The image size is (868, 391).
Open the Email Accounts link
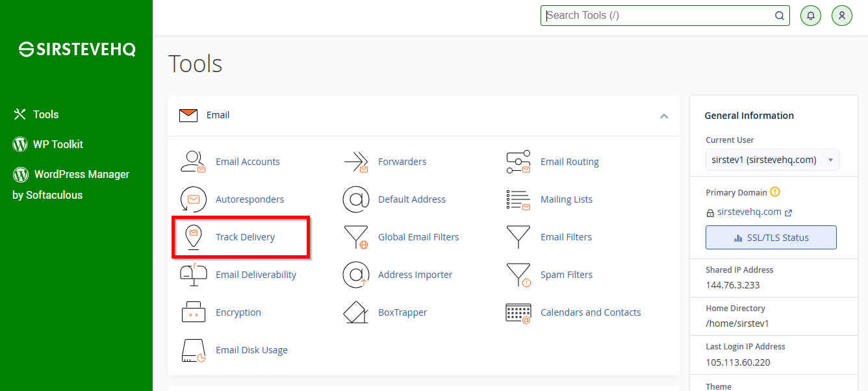248,162
